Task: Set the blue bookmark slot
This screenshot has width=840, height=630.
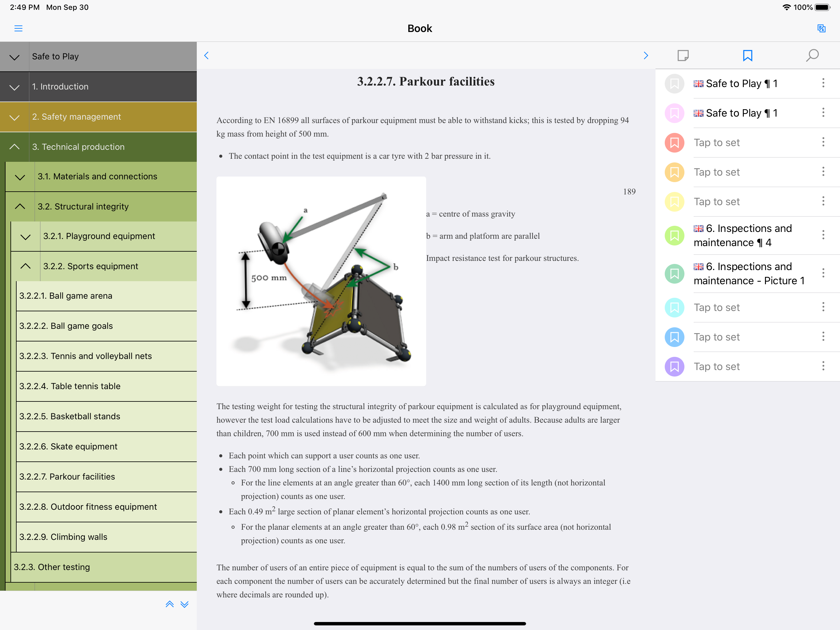Action: 675,337
